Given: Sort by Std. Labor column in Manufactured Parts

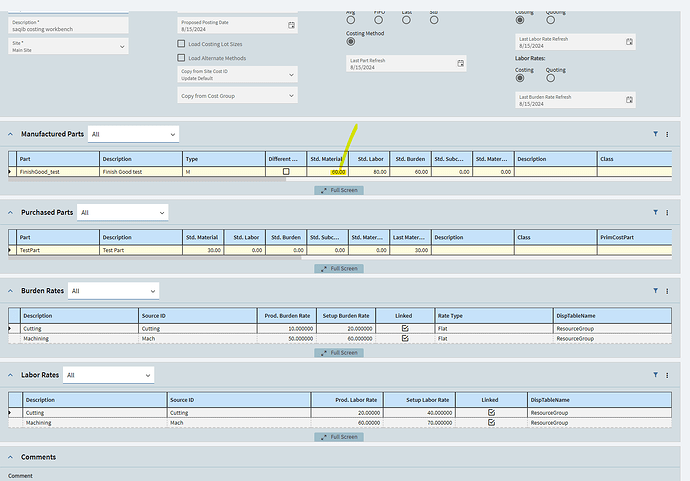Looking at the screenshot, I should tap(369, 159).
